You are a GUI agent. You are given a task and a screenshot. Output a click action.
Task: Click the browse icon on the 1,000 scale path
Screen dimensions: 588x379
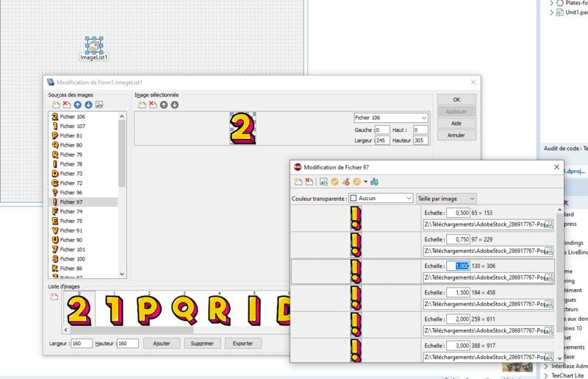pyautogui.click(x=548, y=278)
